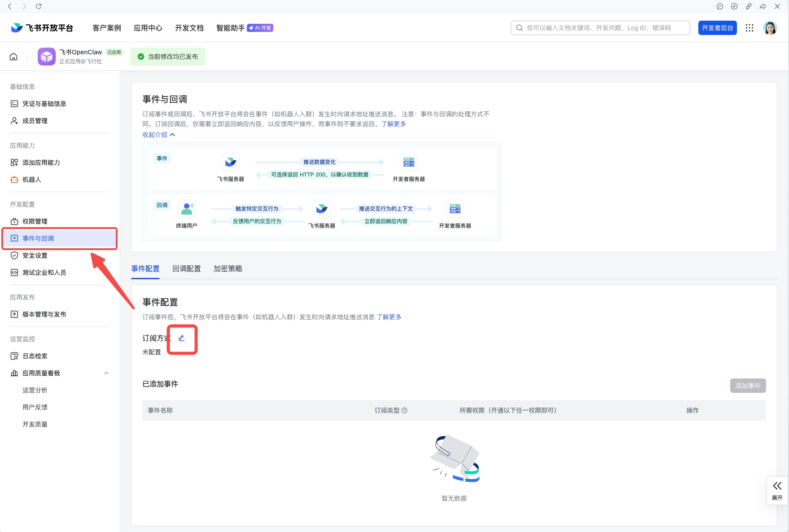The image size is (789, 532).
Task: Collapse the 应用质量看板 sidebar group
Action: [x=106, y=373]
